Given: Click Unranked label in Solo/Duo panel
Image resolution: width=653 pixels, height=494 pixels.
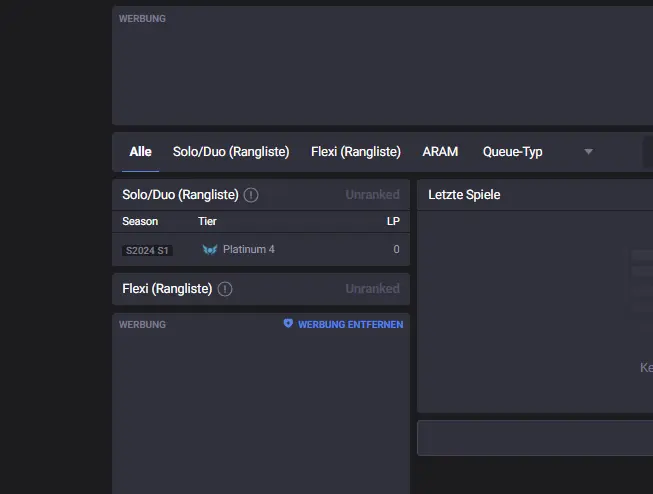Looking at the screenshot, I should (372, 195).
